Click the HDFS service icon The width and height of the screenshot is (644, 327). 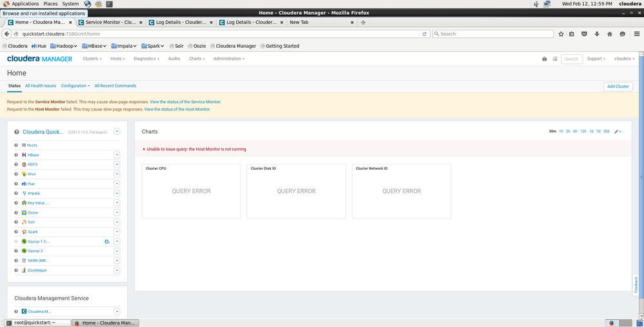click(x=25, y=164)
